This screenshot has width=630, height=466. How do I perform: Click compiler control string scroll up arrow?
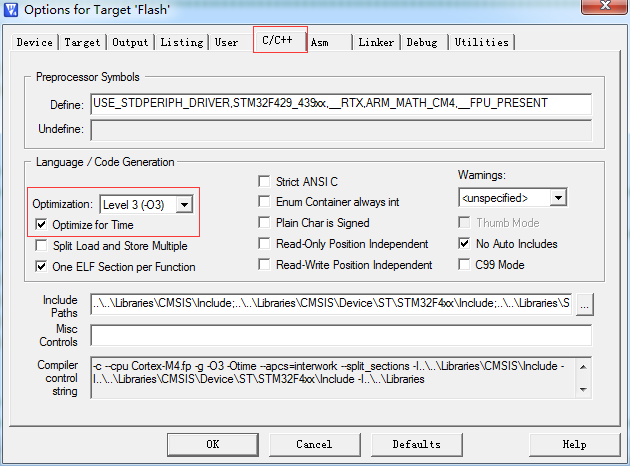click(x=583, y=366)
